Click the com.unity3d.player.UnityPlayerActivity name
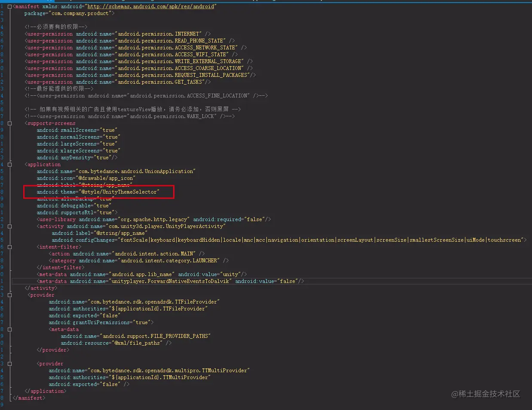The height and width of the screenshot is (410, 532). coord(166,226)
